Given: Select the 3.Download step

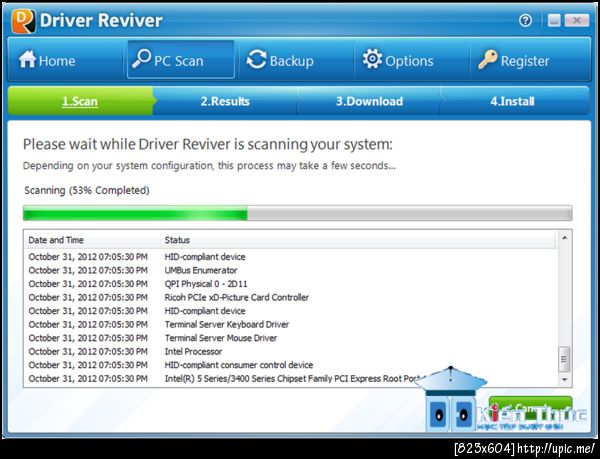Looking at the screenshot, I should [x=369, y=101].
